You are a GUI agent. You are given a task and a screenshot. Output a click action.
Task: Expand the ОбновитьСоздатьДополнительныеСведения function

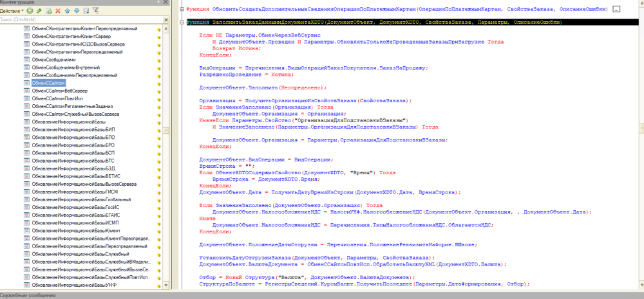pos(180,10)
